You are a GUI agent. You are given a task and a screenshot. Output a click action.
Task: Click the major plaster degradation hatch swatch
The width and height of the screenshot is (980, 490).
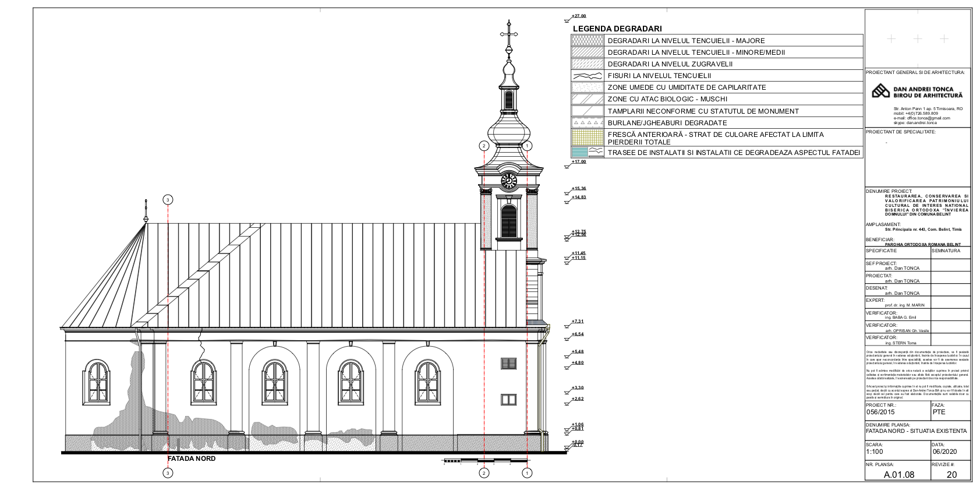pyautogui.click(x=587, y=41)
